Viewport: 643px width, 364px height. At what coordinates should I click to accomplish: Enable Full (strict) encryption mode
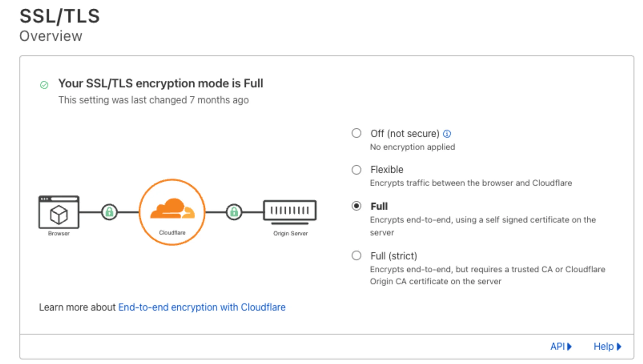click(x=356, y=256)
